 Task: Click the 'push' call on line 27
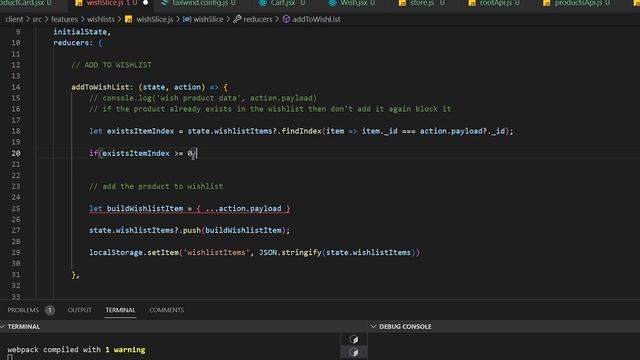(192, 230)
